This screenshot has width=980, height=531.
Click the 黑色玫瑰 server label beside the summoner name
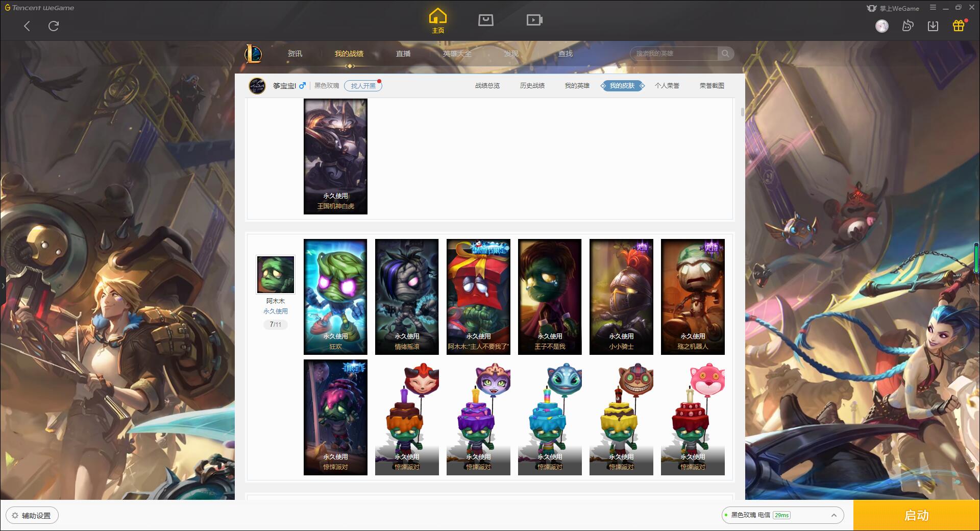[x=327, y=86]
